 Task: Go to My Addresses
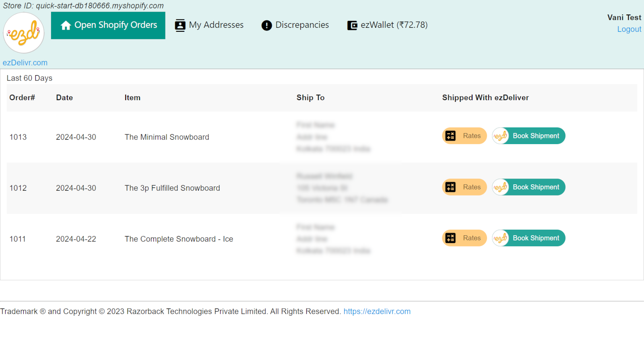[x=216, y=25]
